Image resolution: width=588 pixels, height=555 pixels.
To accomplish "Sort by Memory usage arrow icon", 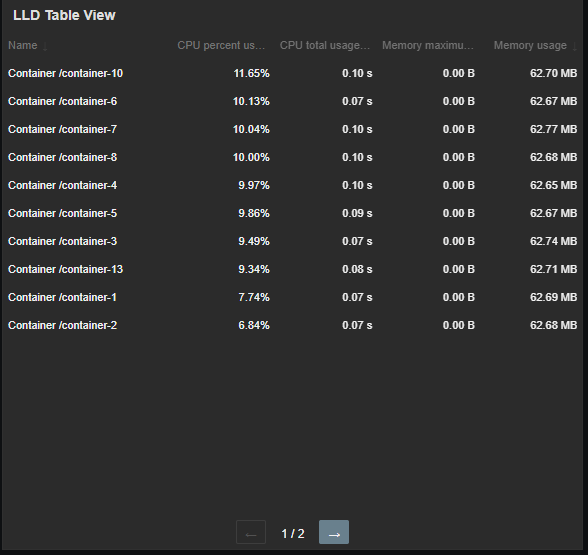I will (574, 46).
